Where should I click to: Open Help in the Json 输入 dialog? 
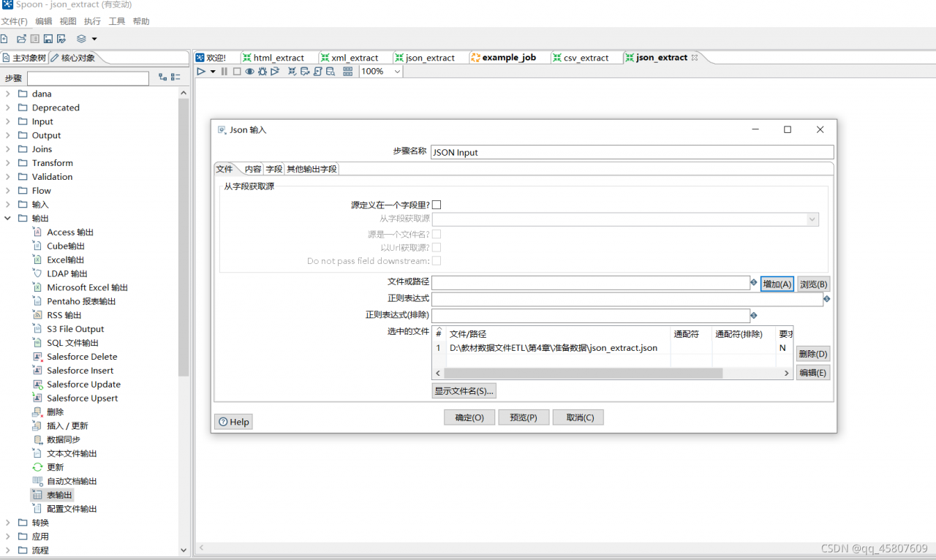[x=233, y=422]
